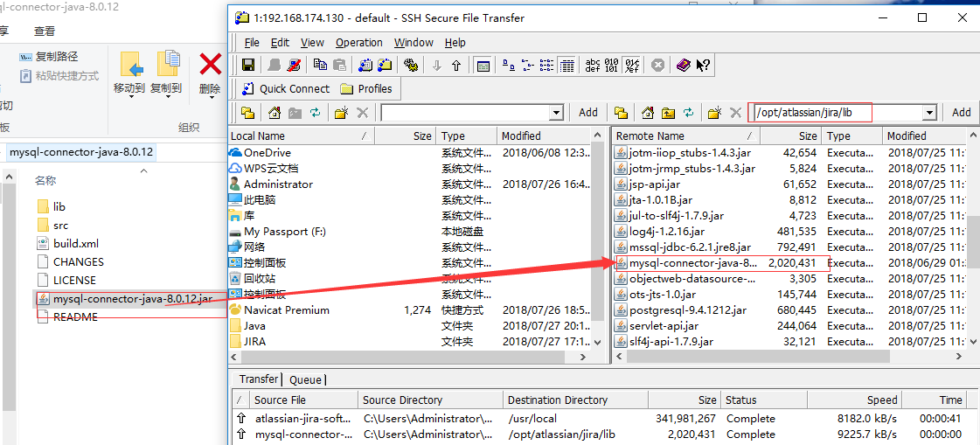The image size is (980, 445).
Task: Select ASCII transfer mode (abc def)
Action: pyautogui.click(x=593, y=65)
